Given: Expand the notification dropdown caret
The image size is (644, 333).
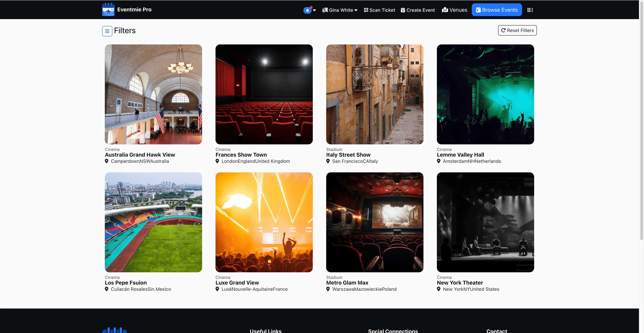Looking at the screenshot, I should (314, 10).
